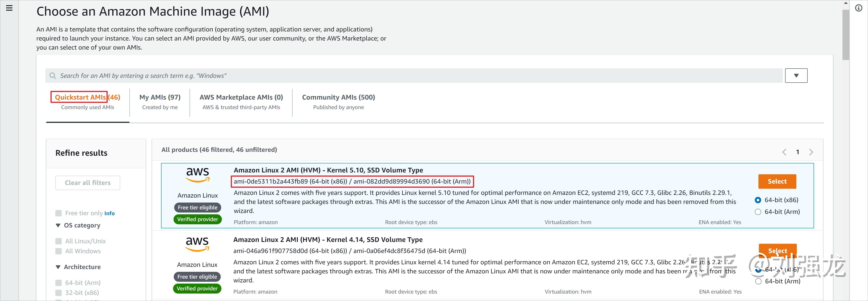Select 64-bit (Arm) for the Kernel 5.10 AMI
This screenshot has height=301, width=868.
point(758,212)
